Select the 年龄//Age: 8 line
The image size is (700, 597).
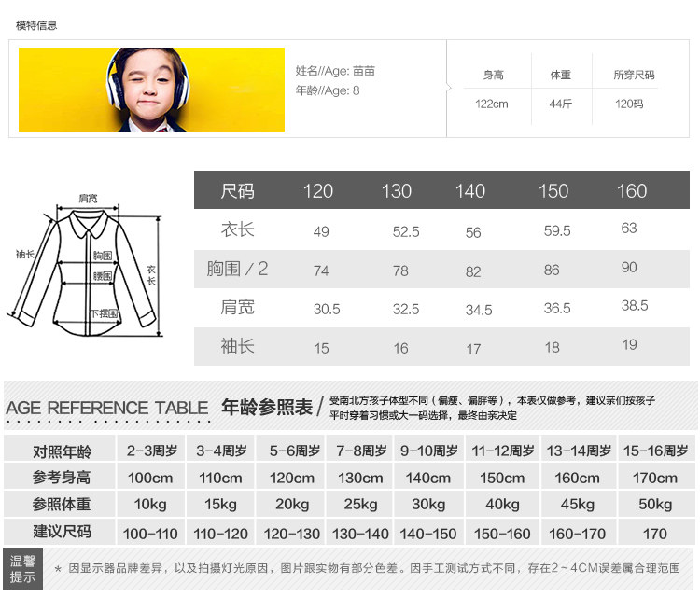328,90
